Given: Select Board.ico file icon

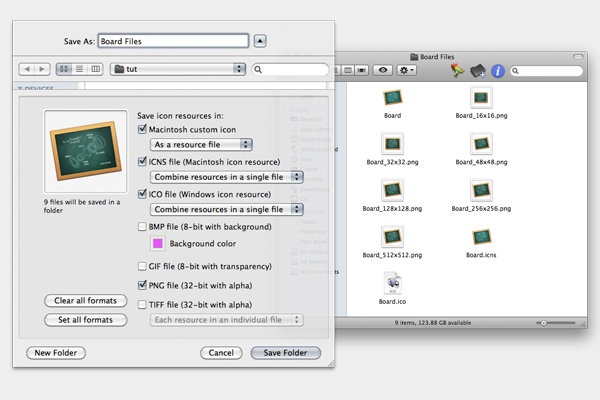Looking at the screenshot, I should [x=392, y=283].
